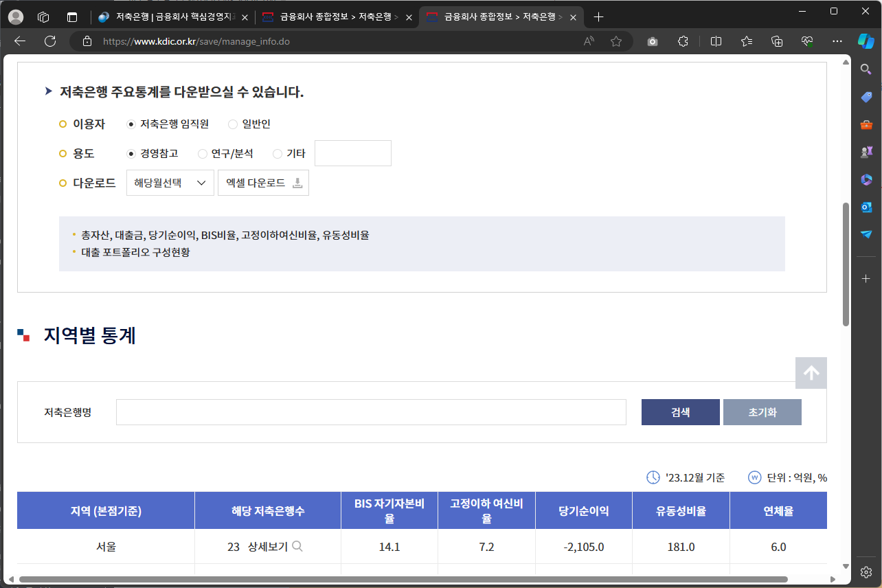Open the sidebar games chess icon
This screenshot has width=882, height=588.
coord(866,152)
